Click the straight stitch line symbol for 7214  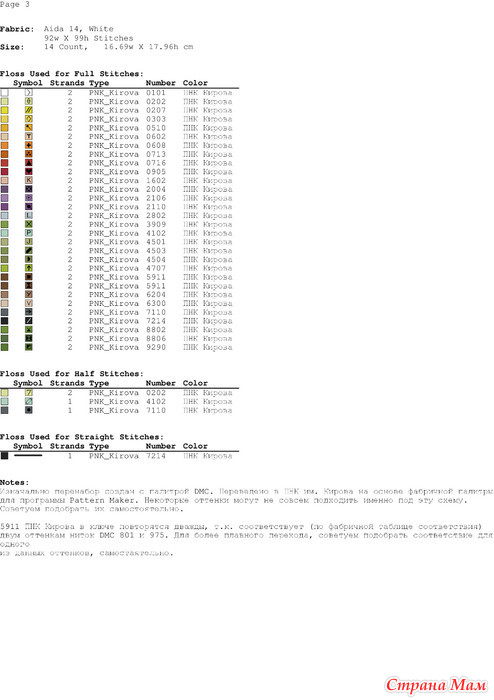tap(28, 455)
